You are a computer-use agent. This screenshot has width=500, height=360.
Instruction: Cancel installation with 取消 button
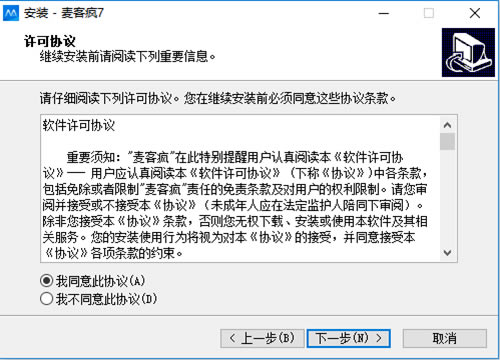[445, 338]
